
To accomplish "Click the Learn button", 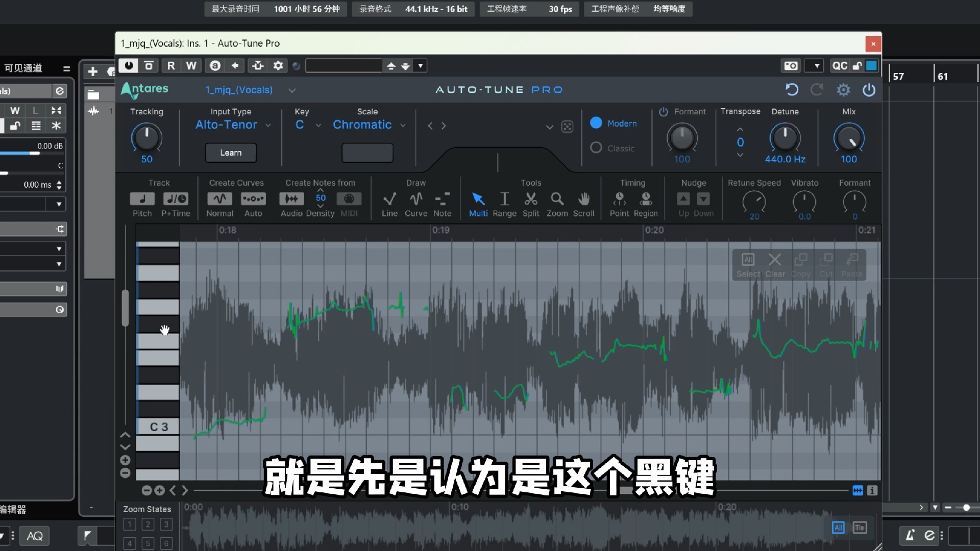I will [x=231, y=153].
